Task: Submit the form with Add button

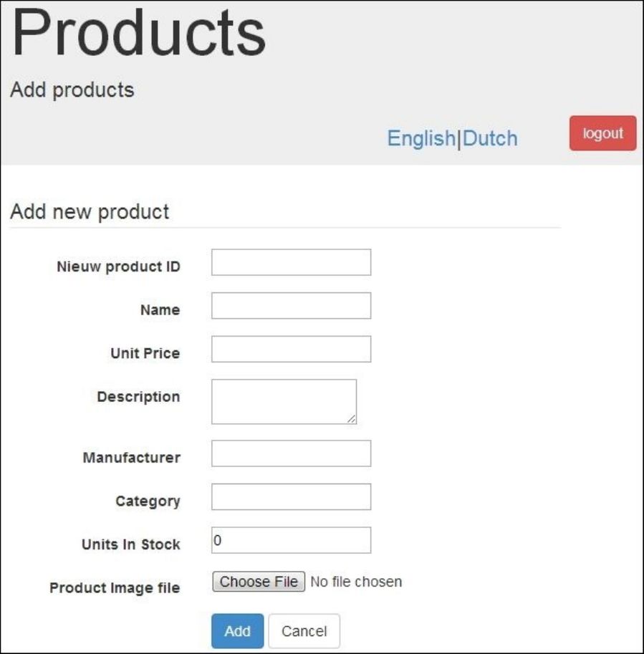Action: (237, 631)
